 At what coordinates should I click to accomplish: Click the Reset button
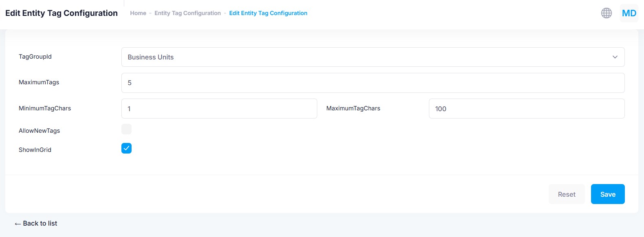point(567,194)
